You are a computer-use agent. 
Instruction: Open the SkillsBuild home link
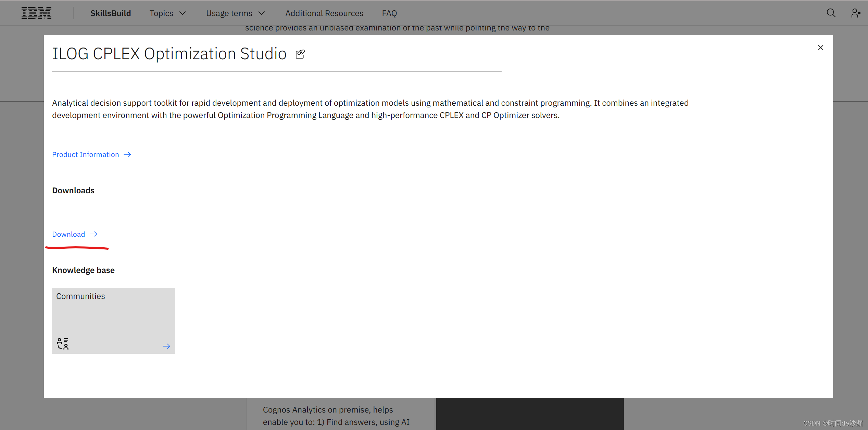click(x=111, y=13)
